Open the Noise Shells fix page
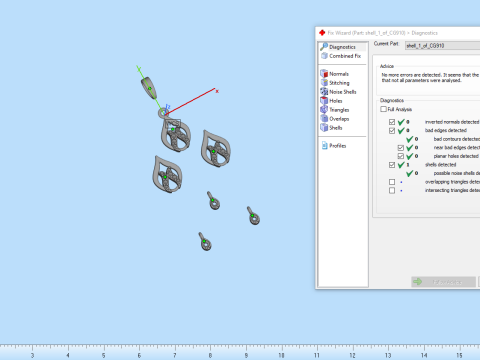The width and height of the screenshot is (480, 360). pos(338,92)
